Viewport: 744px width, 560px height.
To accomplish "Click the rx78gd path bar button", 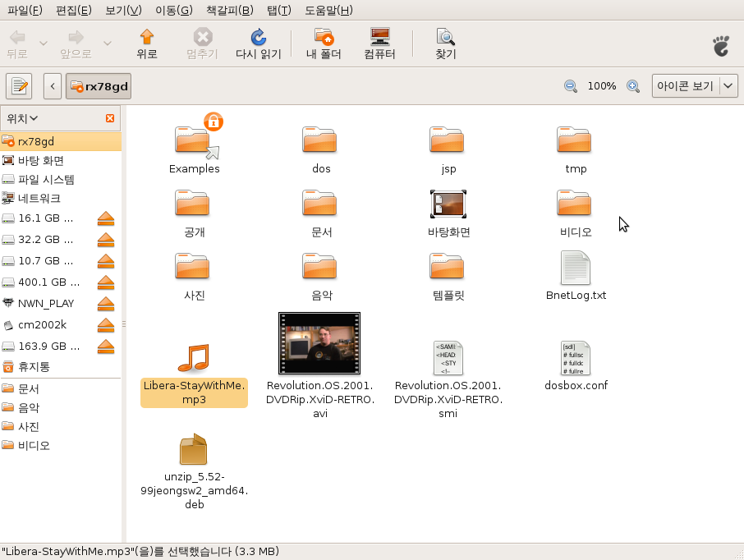I will click(99, 86).
